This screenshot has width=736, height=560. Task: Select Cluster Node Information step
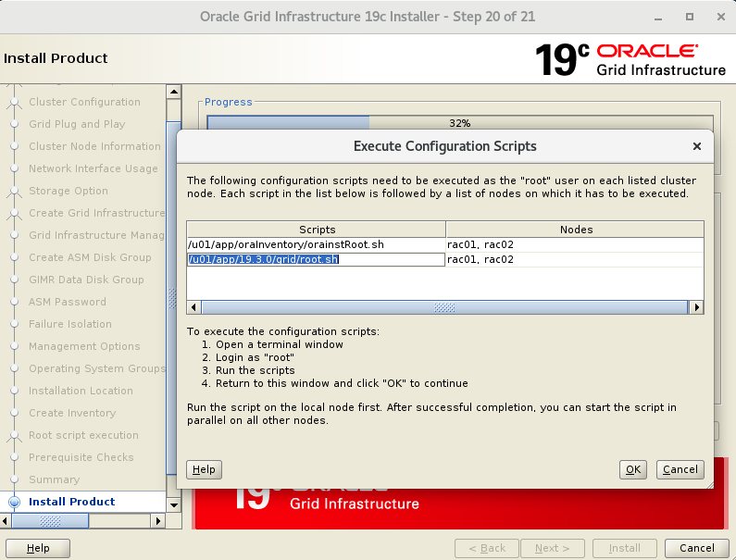(x=94, y=146)
